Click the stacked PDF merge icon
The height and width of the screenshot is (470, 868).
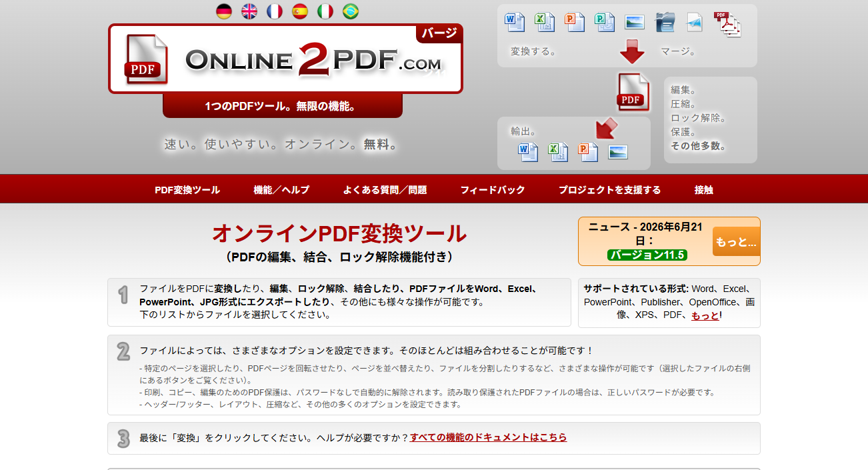click(727, 24)
